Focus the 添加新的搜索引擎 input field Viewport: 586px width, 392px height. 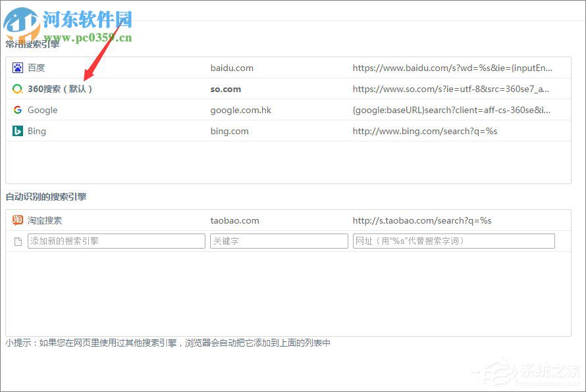(117, 241)
